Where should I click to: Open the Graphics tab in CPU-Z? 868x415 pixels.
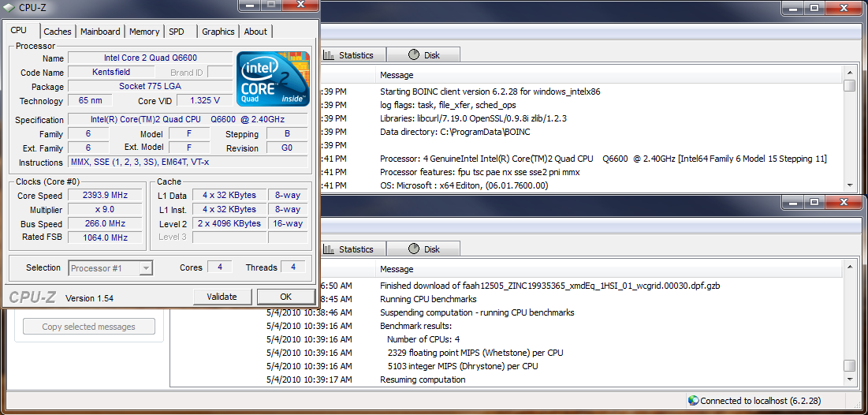point(218,32)
